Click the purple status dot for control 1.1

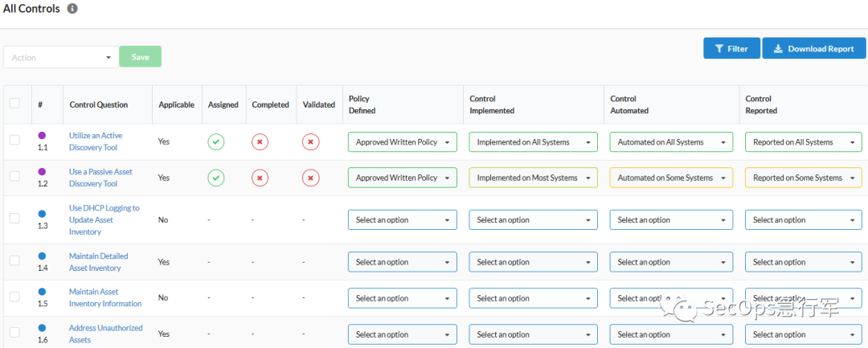coord(43,136)
